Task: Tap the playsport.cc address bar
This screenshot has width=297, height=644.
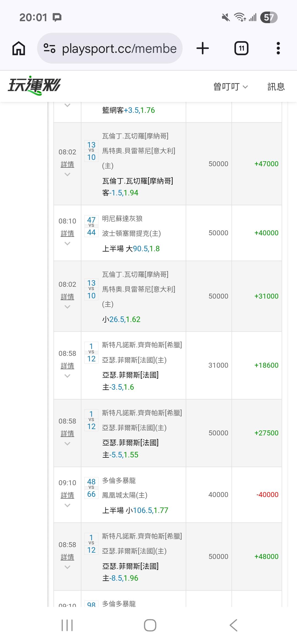Action: point(119,49)
